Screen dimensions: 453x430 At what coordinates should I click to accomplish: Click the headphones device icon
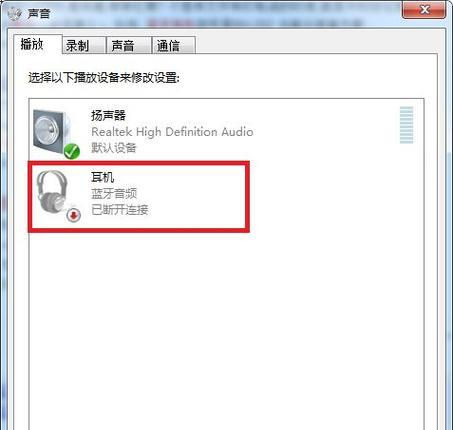54,194
